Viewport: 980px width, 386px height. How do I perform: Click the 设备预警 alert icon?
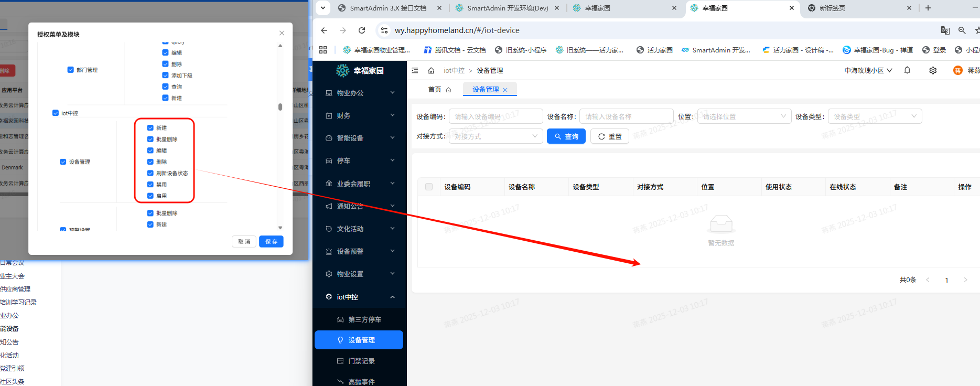(x=329, y=251)
